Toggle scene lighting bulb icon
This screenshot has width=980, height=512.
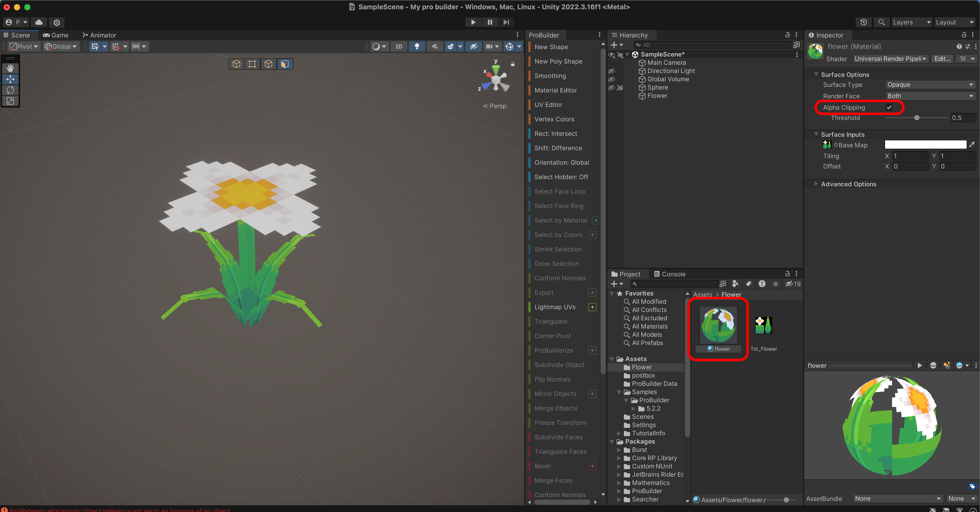tap(417, 46)
